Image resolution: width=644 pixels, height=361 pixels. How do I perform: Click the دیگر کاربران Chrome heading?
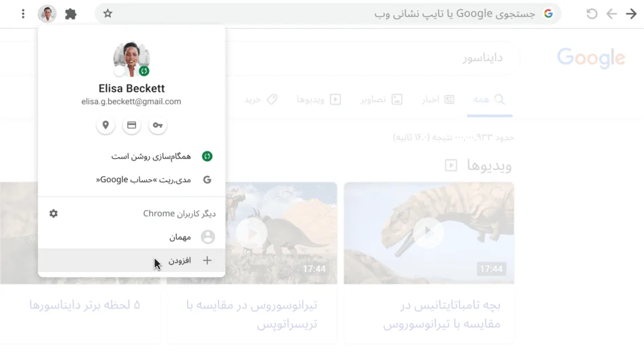pyautogui.click(x=179, y=213)
